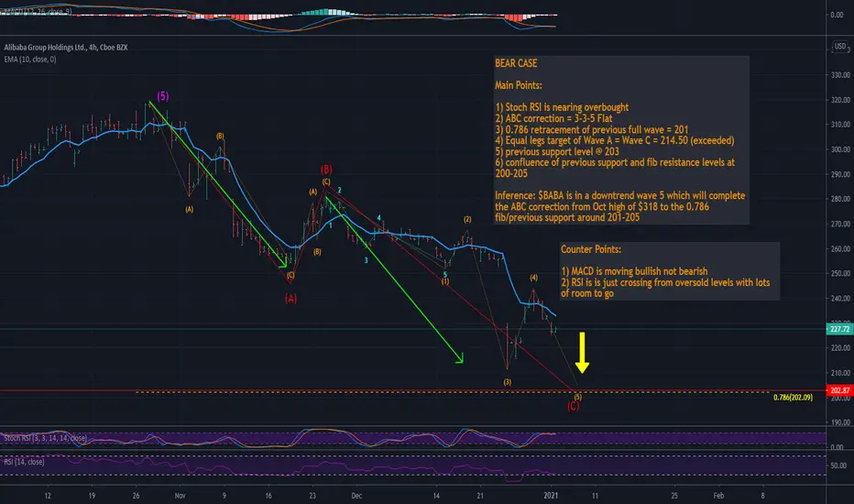Click the green 227.72 current price label
This screenshot has height=504, width=854.
[839, 329]
